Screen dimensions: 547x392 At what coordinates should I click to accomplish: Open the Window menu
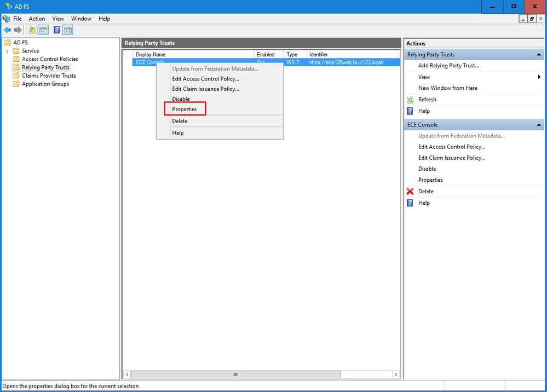[x=81, y=19]
